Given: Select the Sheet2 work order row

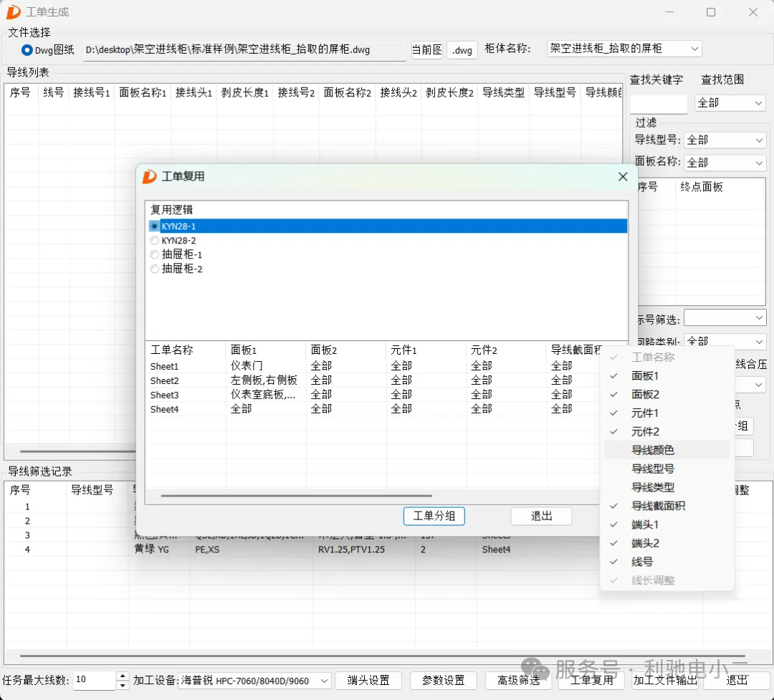Looking at the screenshot, I should coord(372,380).
